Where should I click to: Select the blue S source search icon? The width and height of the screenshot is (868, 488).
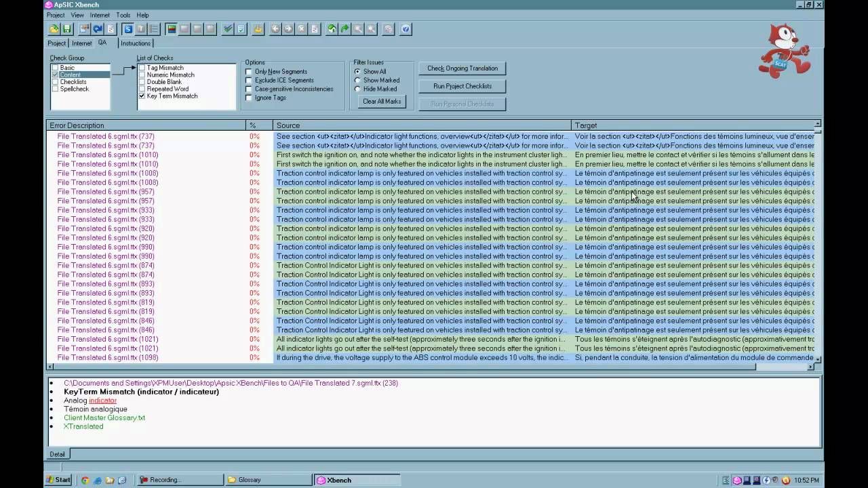pos(127,29)
